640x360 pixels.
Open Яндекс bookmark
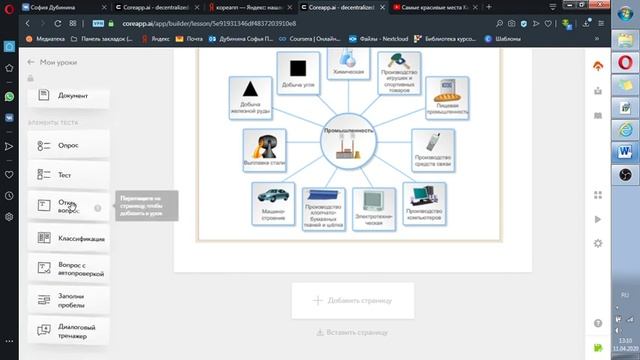[x=156, y=39]
